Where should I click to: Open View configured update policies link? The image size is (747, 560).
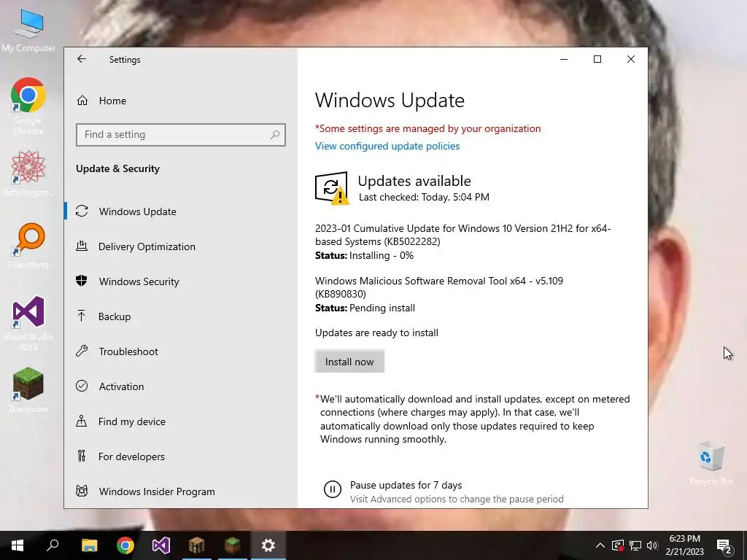tap(387, 146)
